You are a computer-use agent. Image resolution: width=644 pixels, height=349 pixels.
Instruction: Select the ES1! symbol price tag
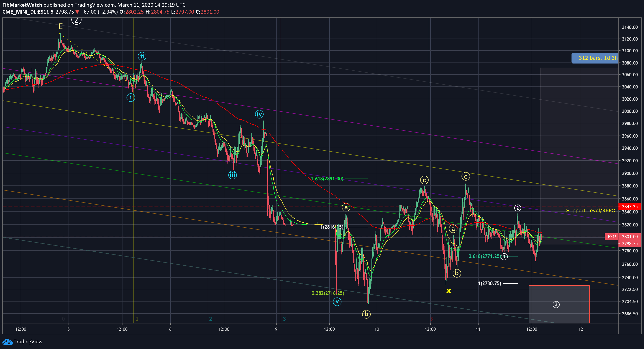pos(612,237)
